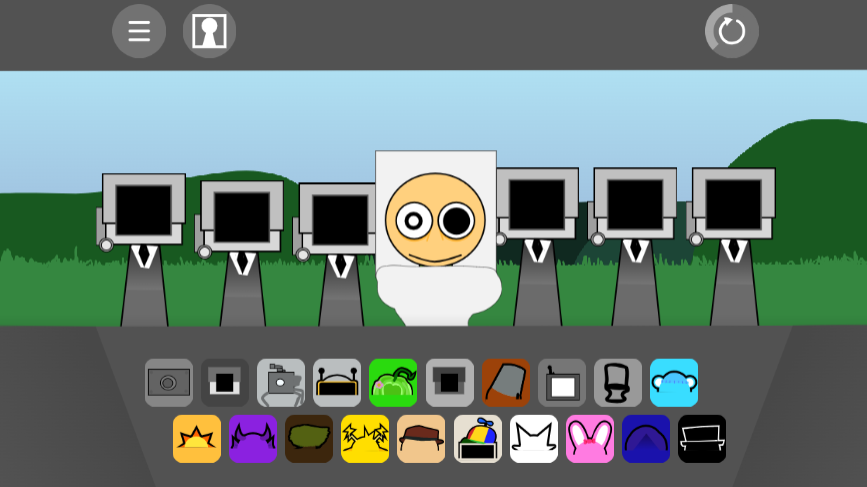Viewport: 867px width, 487px height.
Task: Select the brown tilted bucket icon
Action: [506, 383]
